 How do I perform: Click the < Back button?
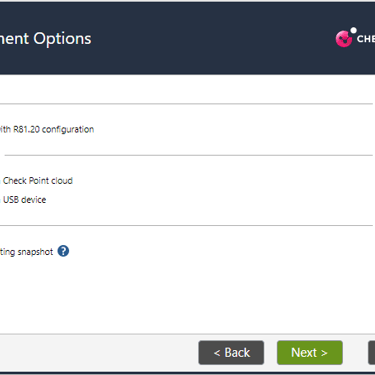point(231,353)
